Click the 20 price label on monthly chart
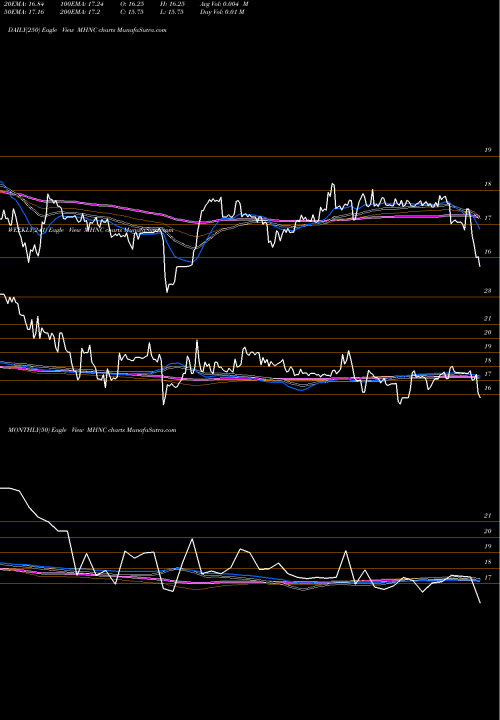Image resolution: width=500 pixels, height=720 pixels. click(x=488, y=531)
